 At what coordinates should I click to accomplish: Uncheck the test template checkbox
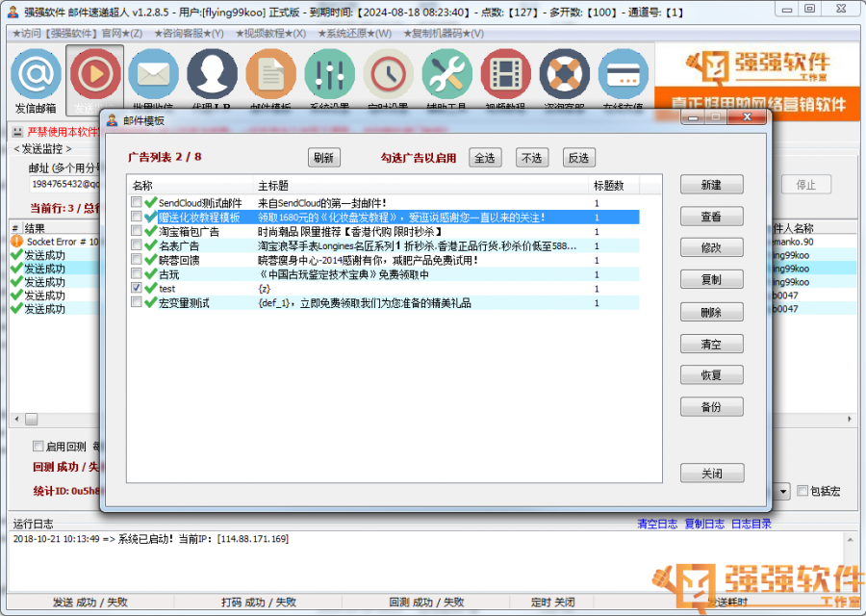click(137, 288)
